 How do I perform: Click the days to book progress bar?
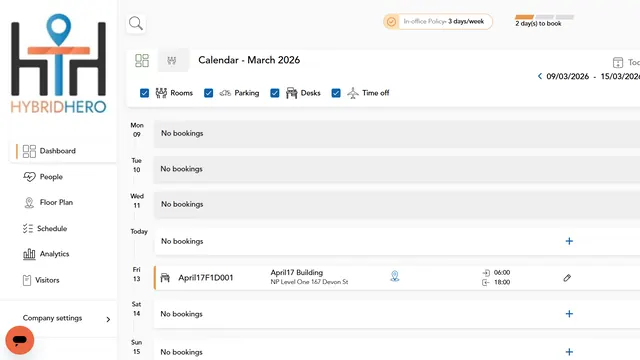click(x=544, y=17)
